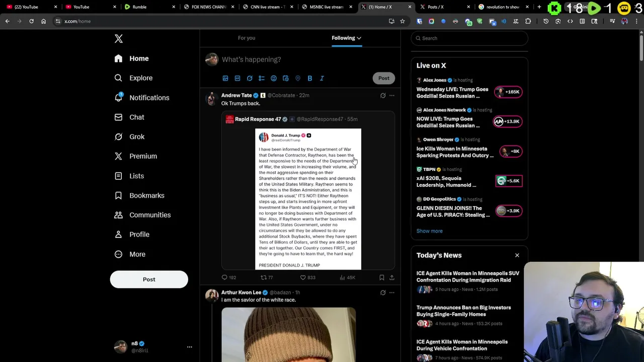
Task: Click the X search box
Action: click(x=469, y=38)
